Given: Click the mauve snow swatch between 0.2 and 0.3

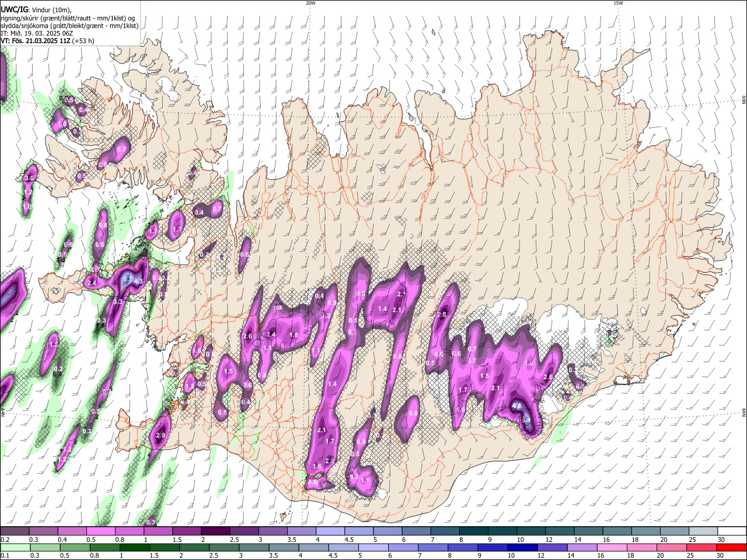Looking at the screenshot, I should (x=15, y=531).
